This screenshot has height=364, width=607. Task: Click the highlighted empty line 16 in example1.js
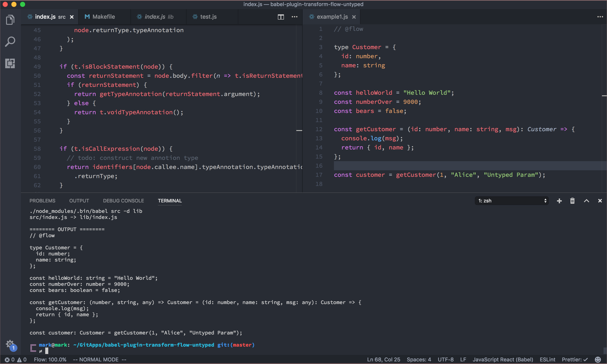tap(470, 166)
